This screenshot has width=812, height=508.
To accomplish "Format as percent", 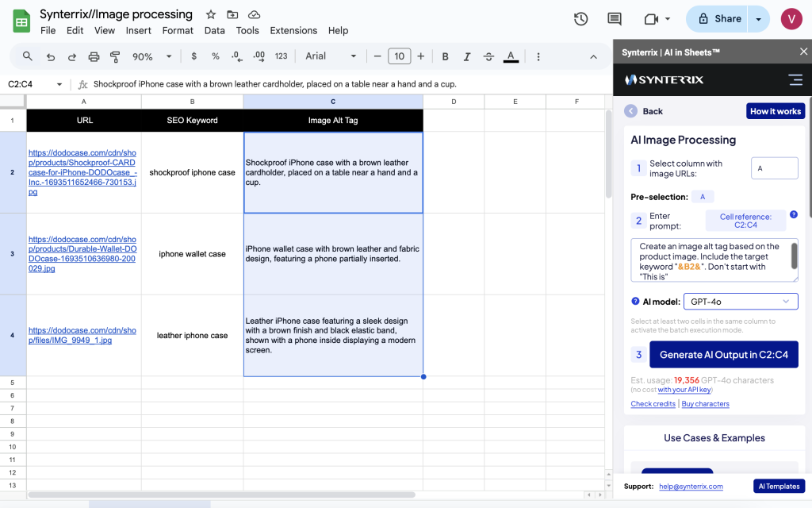I will tap(216, 56).
